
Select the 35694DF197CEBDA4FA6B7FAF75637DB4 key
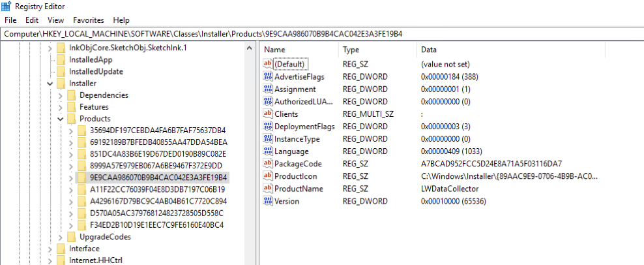click(x=158, y=131)
